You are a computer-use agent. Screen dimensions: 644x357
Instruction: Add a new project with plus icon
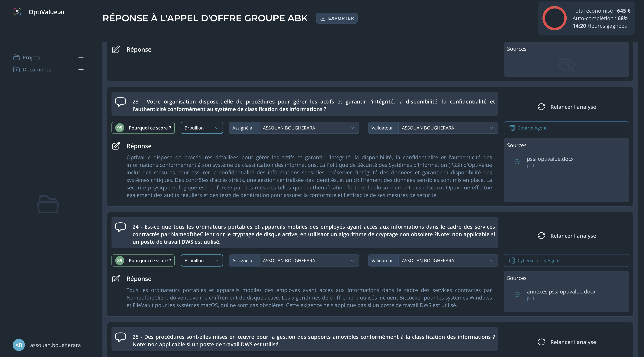[x=81, y=57]
